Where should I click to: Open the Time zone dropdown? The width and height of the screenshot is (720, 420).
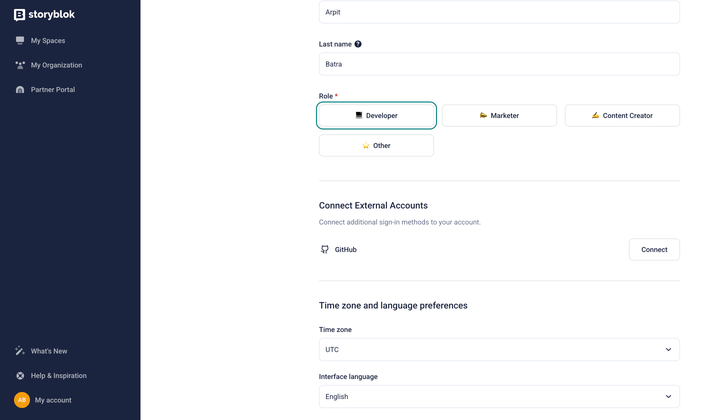pos(499,350)
